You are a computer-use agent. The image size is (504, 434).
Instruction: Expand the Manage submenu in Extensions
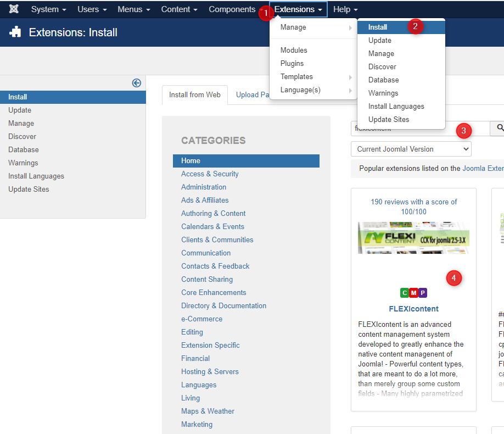tap(313, 27)
